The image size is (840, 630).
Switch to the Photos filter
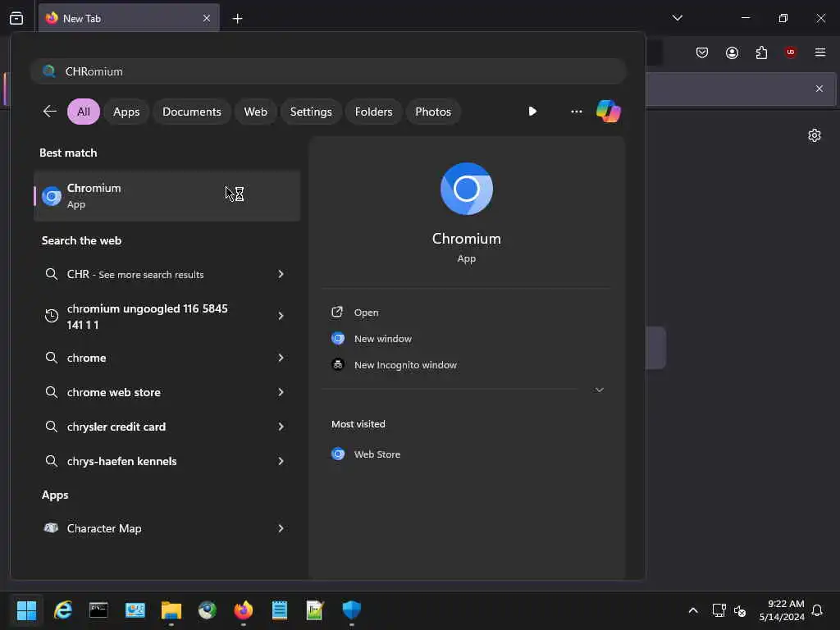tap(433, 112)
